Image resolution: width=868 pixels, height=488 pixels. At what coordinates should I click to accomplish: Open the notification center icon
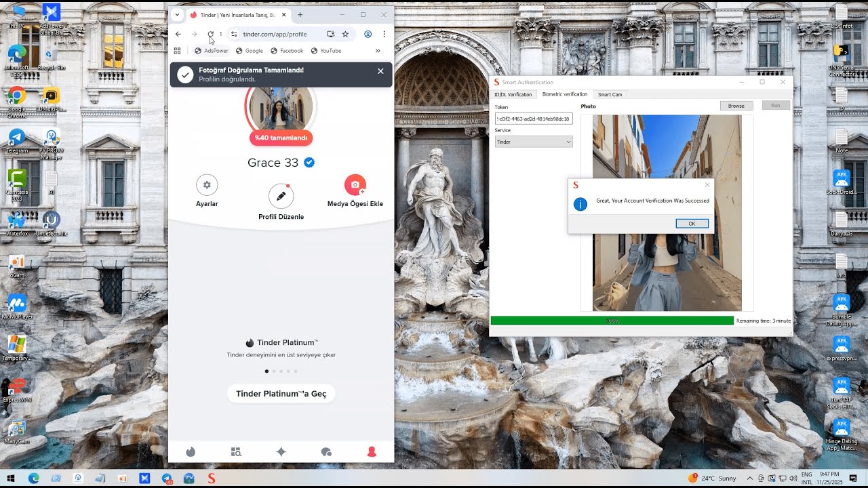pos(853,479)
